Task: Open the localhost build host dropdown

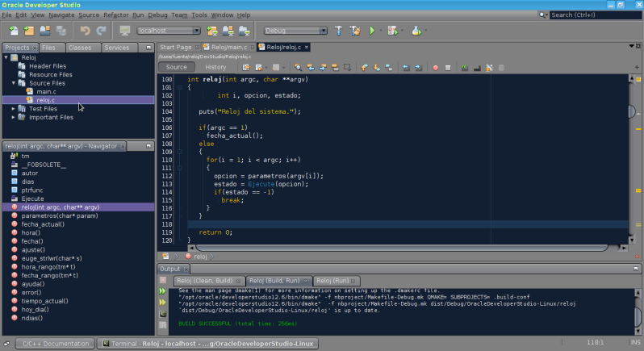Action: (x=168, y=31)
